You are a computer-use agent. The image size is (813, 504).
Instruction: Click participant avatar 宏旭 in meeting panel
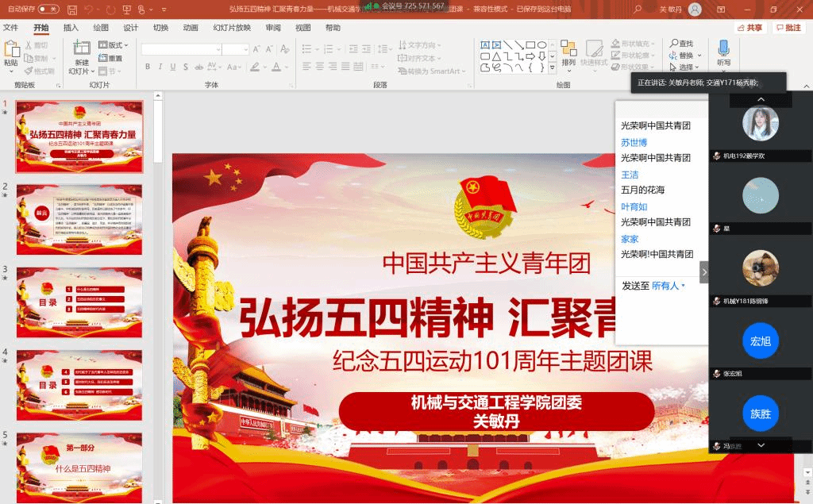click(x=761, y=340)
